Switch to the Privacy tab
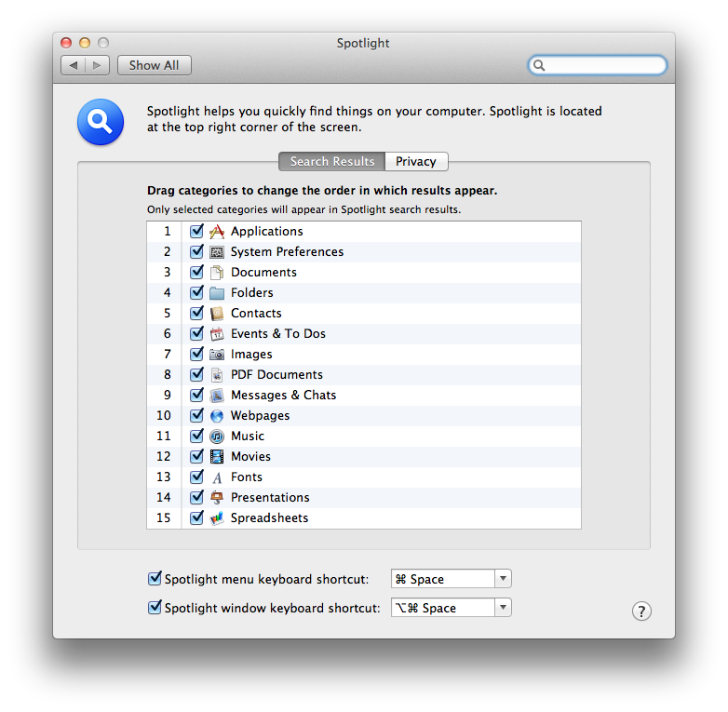The height and width of the screenshot is (712, 728). pyautogui.click(x=416, y=162)
